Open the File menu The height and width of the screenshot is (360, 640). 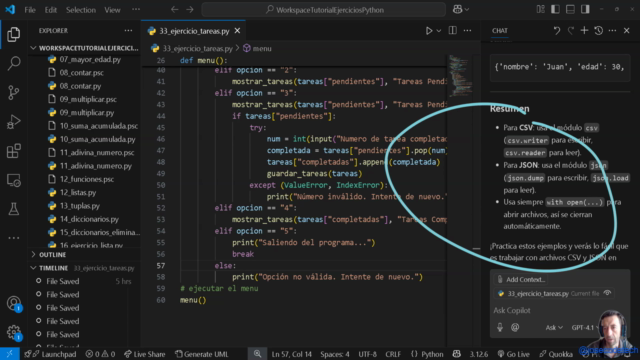tap(30, 10)
